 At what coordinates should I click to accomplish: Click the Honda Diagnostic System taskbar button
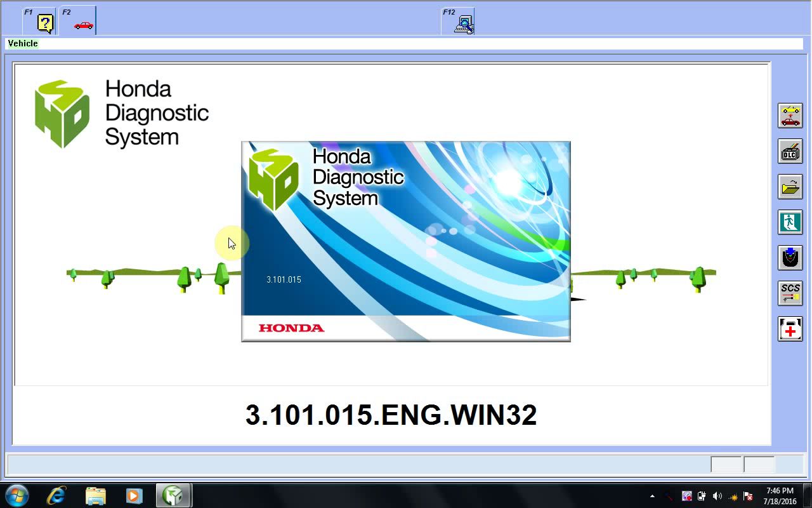[174, 495]
